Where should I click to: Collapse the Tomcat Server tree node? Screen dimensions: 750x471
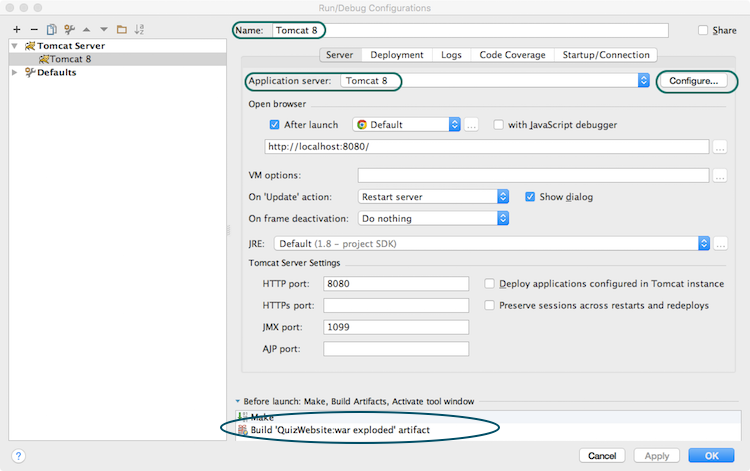(15, 46)
